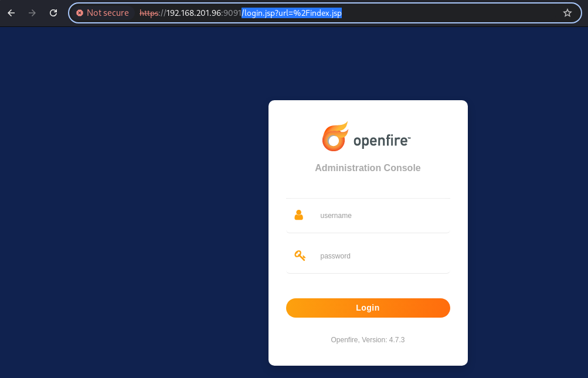Click the Administration Console heading

[368, 168]
